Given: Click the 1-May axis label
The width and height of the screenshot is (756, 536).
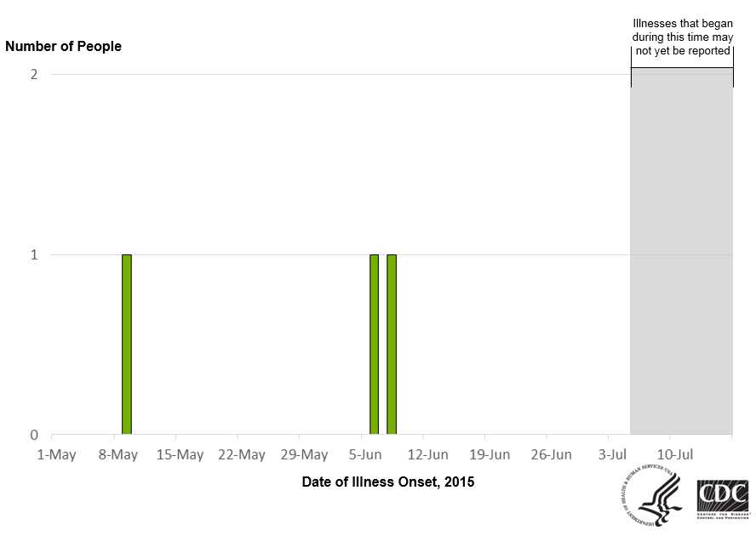Looking at the screenshot, I should tap(57, 454).
